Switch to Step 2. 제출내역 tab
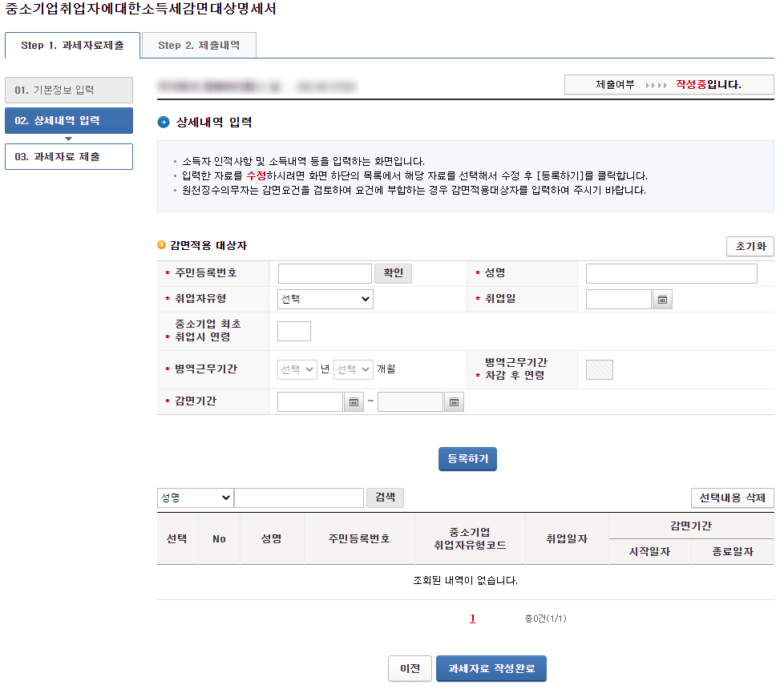The width and height of the screenshot is (784, 693). [x=199, y=46]
